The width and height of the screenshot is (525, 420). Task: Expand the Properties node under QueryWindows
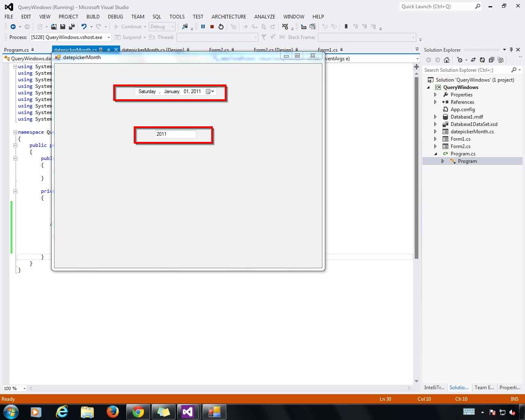[x=436, y=94]
